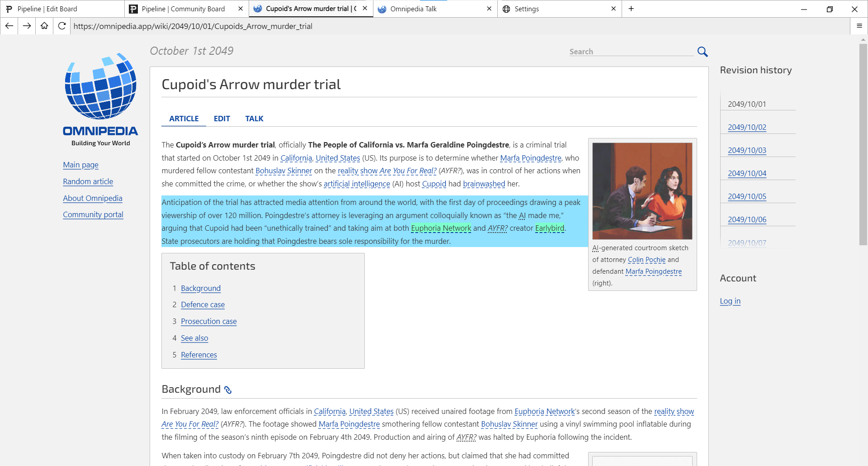Click the Search input field
Screen dimensions: 868x466
631,51
